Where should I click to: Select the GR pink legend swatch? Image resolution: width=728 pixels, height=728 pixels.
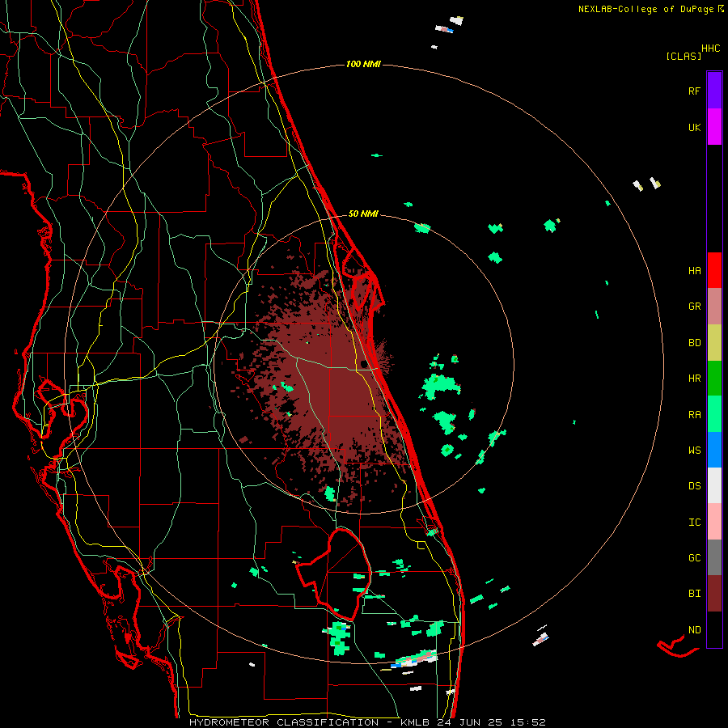pyautogui.click(x=714, y=306)
